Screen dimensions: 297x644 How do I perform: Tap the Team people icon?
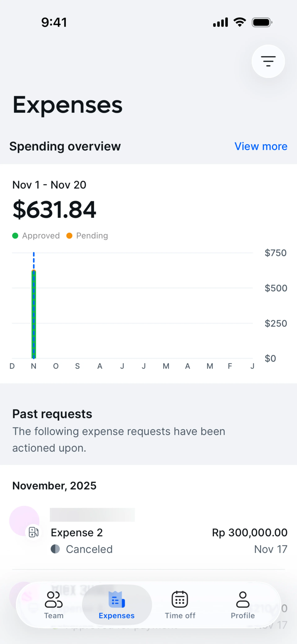click(x=54, y=599)
